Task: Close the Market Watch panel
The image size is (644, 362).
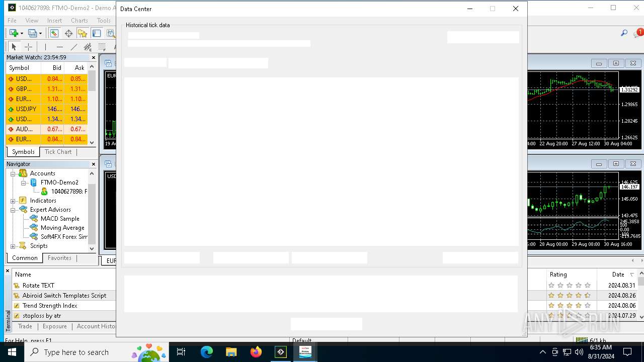Action: coord(94,57)
